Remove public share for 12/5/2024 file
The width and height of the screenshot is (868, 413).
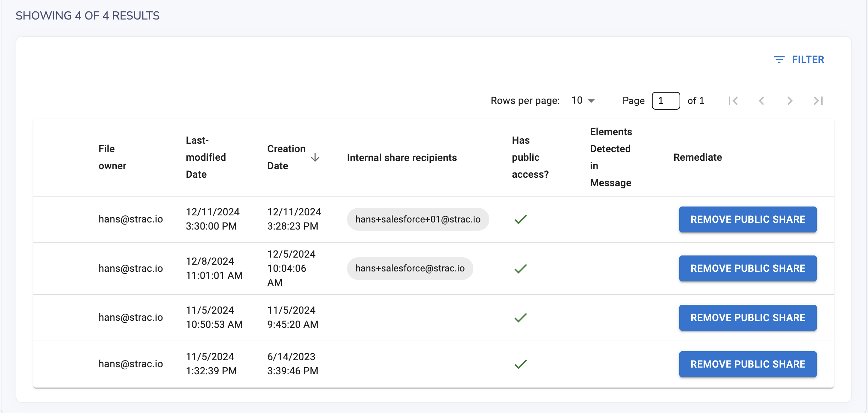(748, 268)
